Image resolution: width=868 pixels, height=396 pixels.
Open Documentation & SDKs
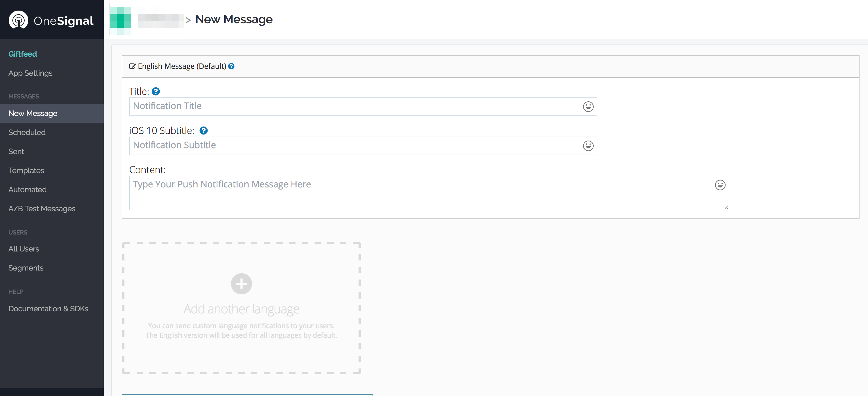(x=48, y=308)
